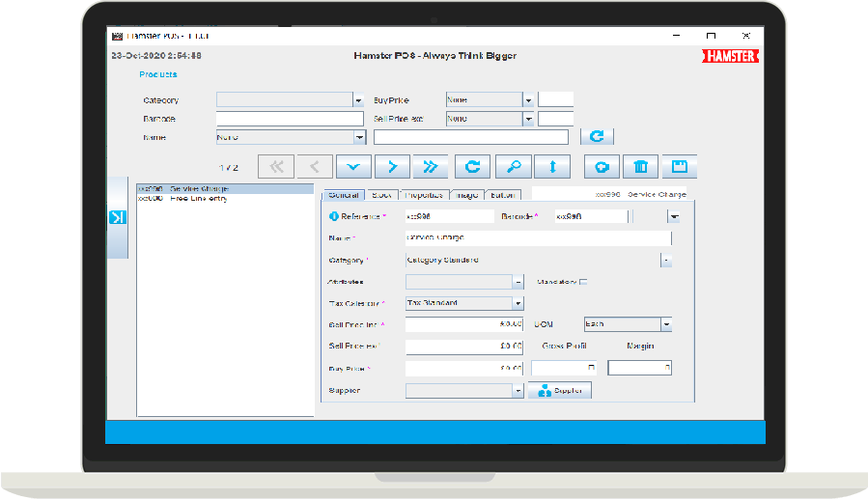Click the Supplier button
This screenshot has width=868, height=500.
(560, 390)
